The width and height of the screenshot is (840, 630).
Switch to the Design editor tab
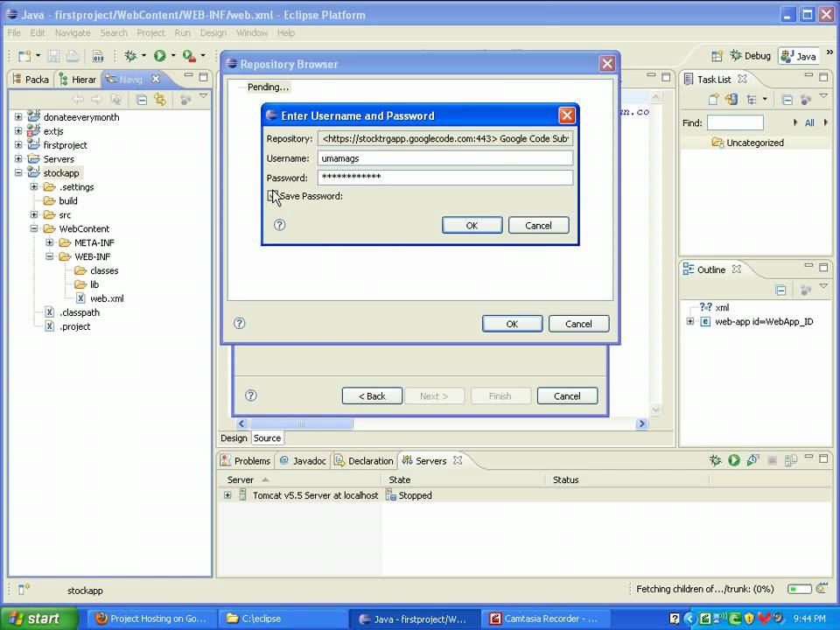click(x=234, y=438)
